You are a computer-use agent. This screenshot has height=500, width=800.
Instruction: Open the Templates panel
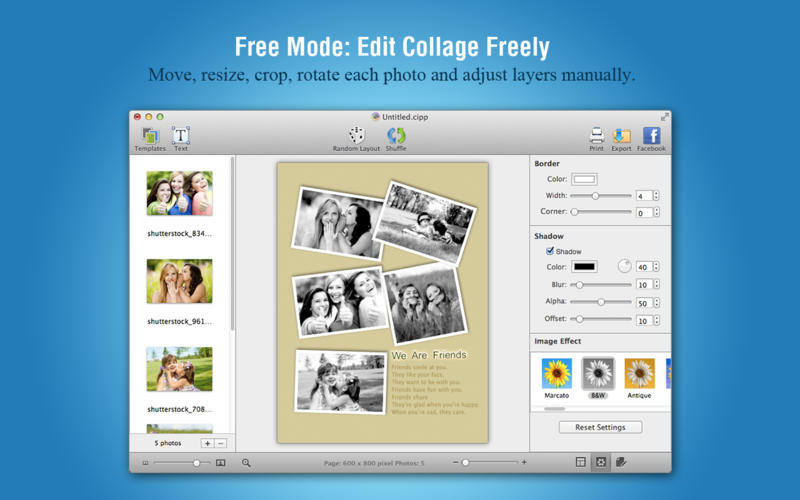click(150, 137)
